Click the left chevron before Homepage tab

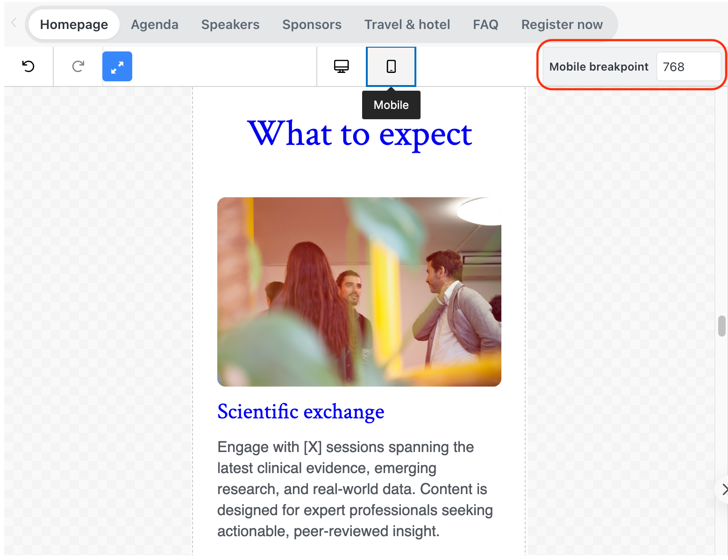click(14, 22)
